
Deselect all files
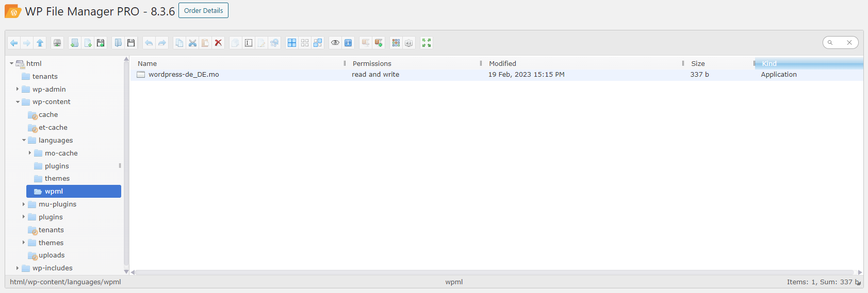point(305,43)
